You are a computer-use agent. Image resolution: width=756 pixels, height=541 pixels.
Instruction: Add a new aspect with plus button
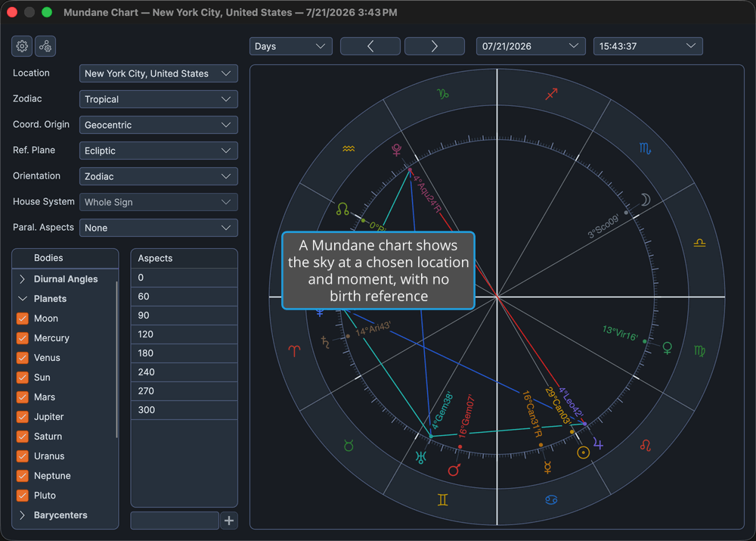pyautogui.click(x=229, y=521)
